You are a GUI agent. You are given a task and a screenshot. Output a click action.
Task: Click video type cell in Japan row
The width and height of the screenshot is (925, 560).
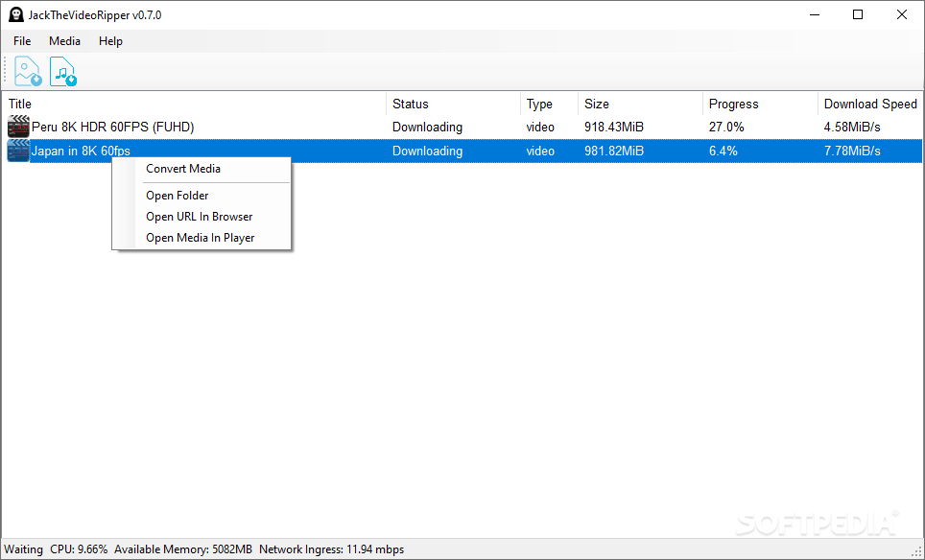[x=540, y=151]
